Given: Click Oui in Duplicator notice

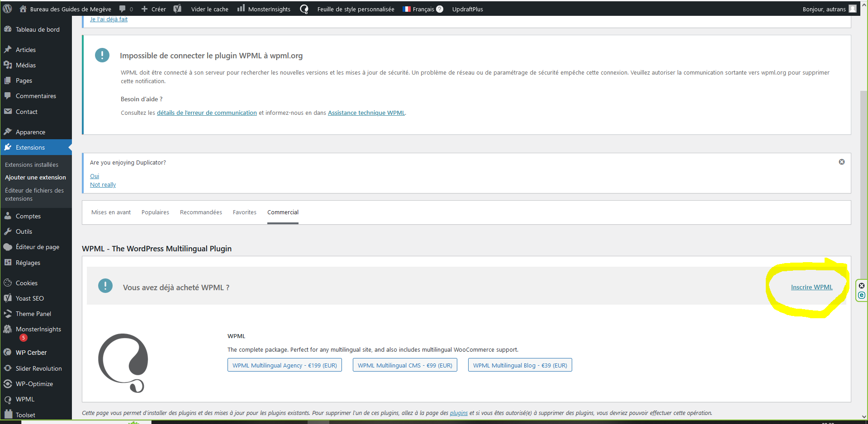Looking at the screenshot, I should click(95, 176).
